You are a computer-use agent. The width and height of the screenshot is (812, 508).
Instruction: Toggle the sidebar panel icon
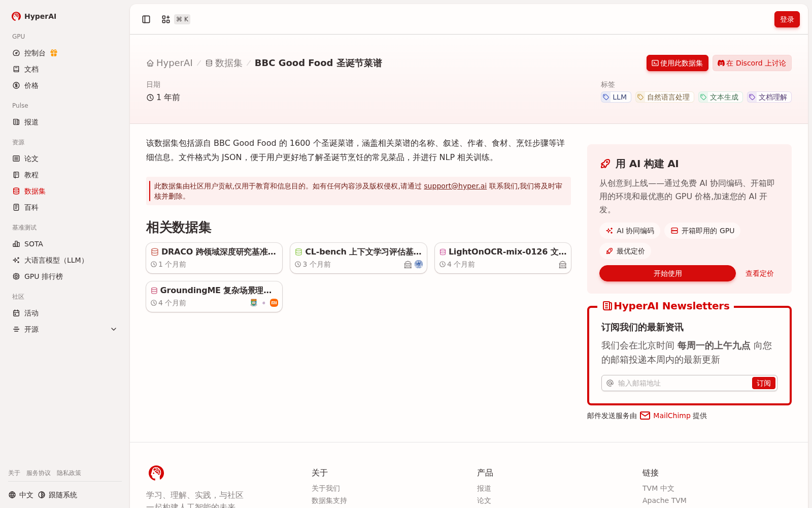[146, 19]
